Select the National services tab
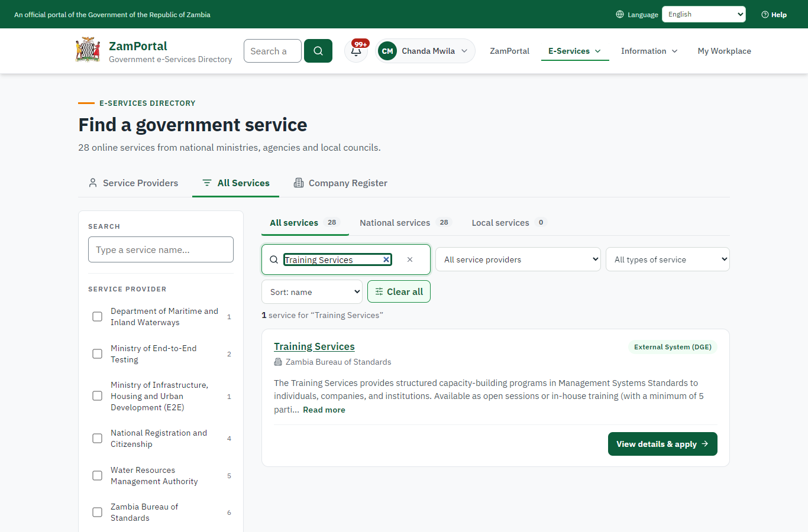This screenshot has width=808, height=532. [406, 223]
